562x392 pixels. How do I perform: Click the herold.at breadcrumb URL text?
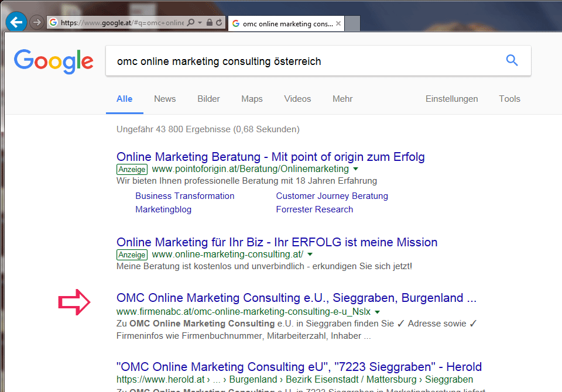[294, 379]
